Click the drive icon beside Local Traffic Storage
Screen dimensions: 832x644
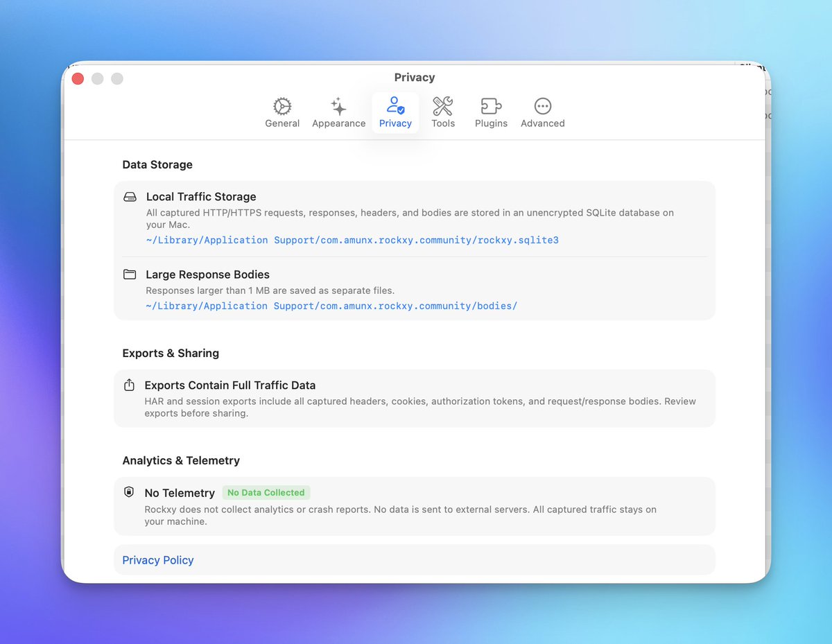click(x=130, y=197)
